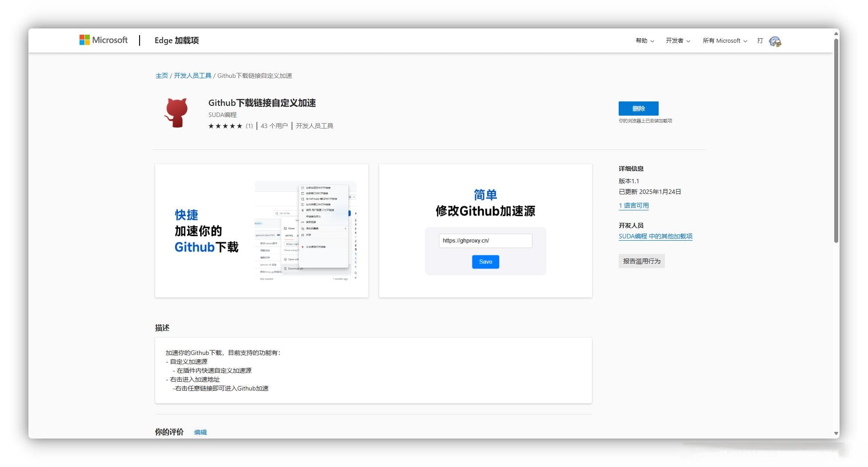Expand the 帮助 dropdown menu
868x467 pixels.
click(x=645, y=40)
